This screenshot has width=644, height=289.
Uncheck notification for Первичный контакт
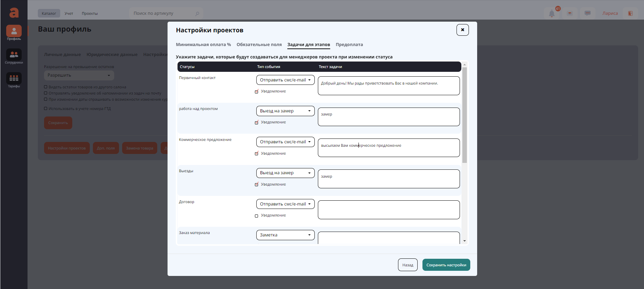[x=256, y=92]
